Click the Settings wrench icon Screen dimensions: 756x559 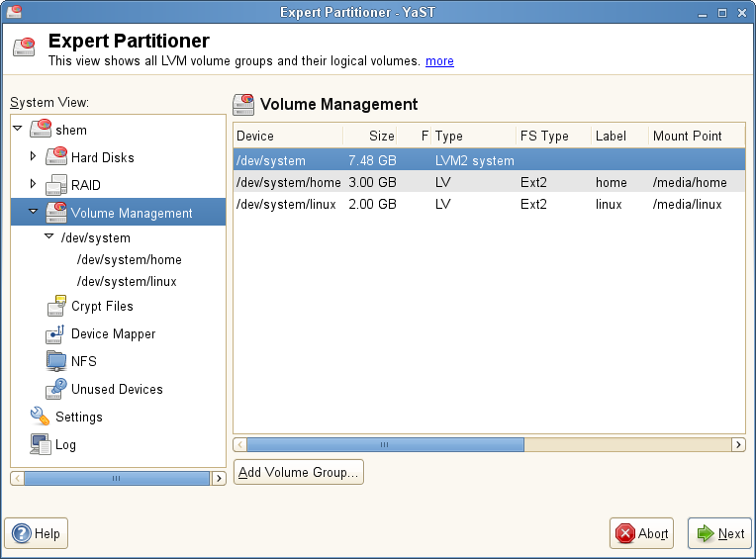(x=40, y=417)
